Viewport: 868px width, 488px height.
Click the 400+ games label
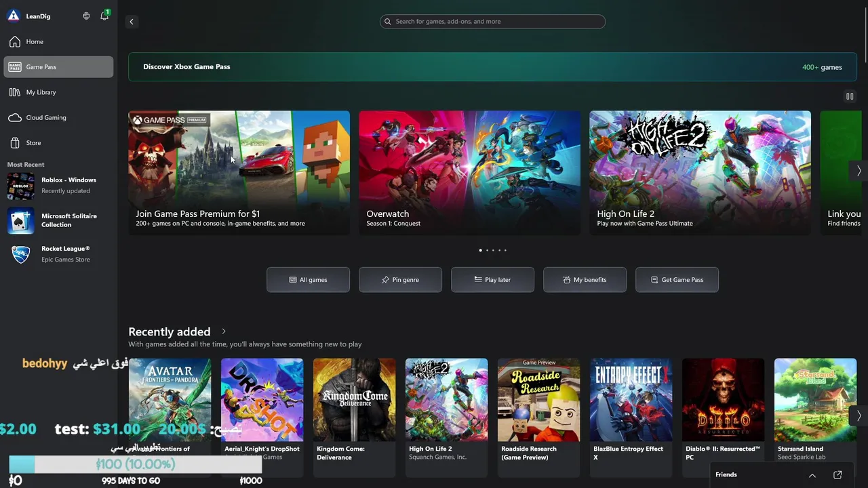(822, 67)
